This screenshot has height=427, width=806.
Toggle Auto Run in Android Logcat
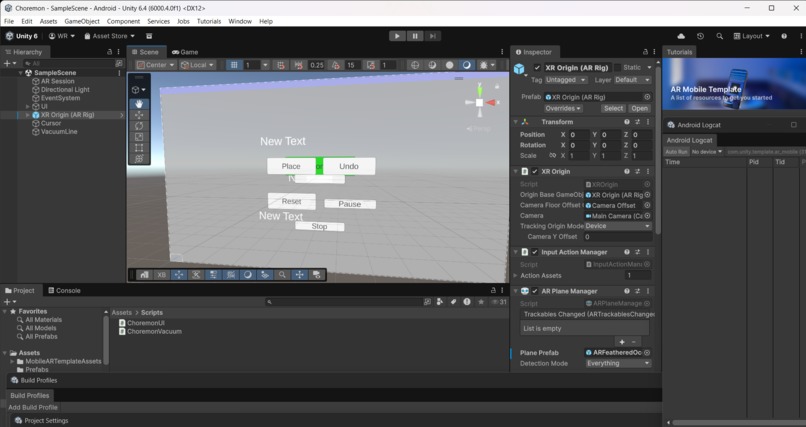coord(676,152)
